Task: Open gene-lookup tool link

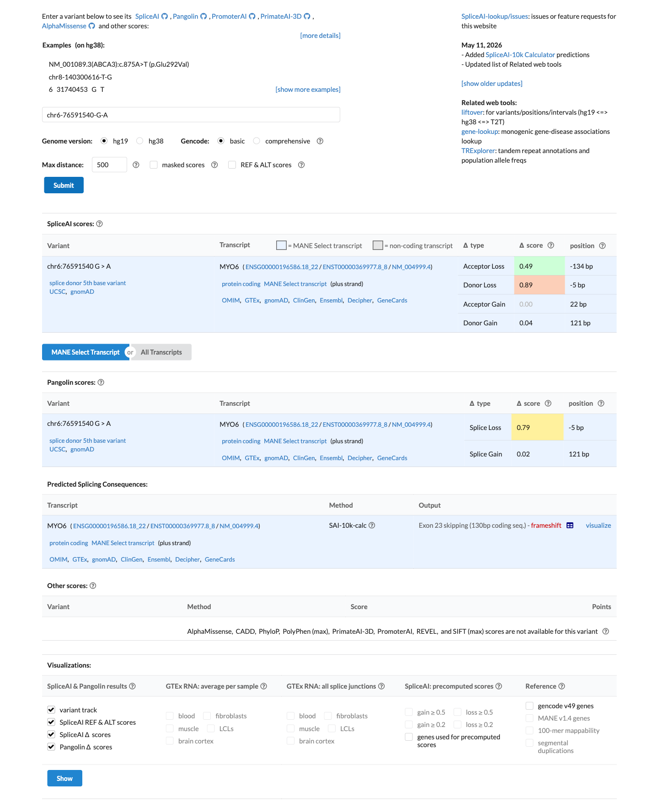Action: [480, 132]
